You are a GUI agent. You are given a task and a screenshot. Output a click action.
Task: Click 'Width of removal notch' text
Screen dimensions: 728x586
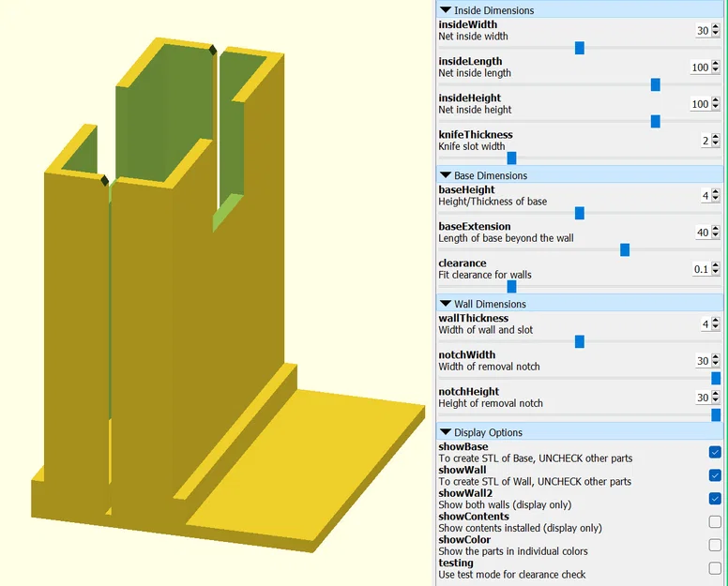pos(489,367)
